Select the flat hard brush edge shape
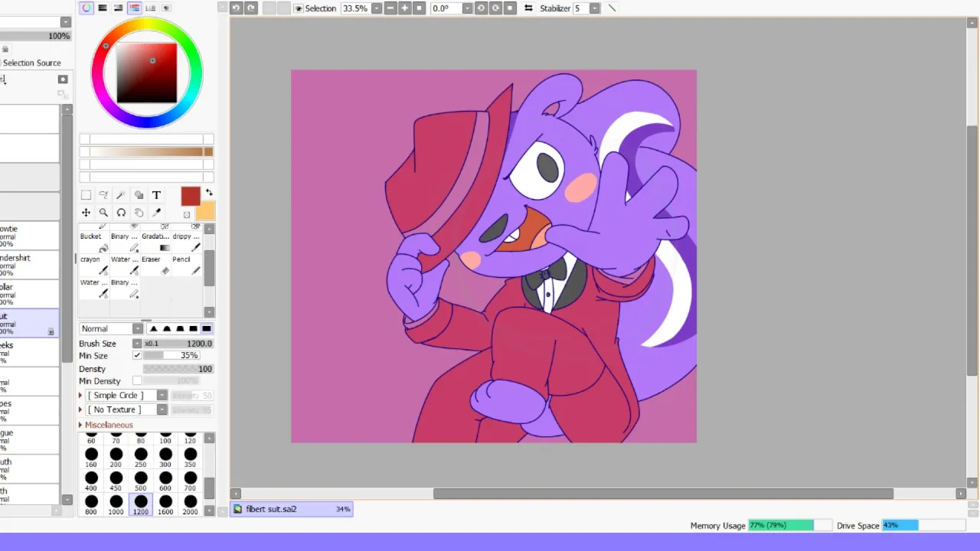Screen dimensions: 980x551 pyautogui.click(x=206, y=328)
